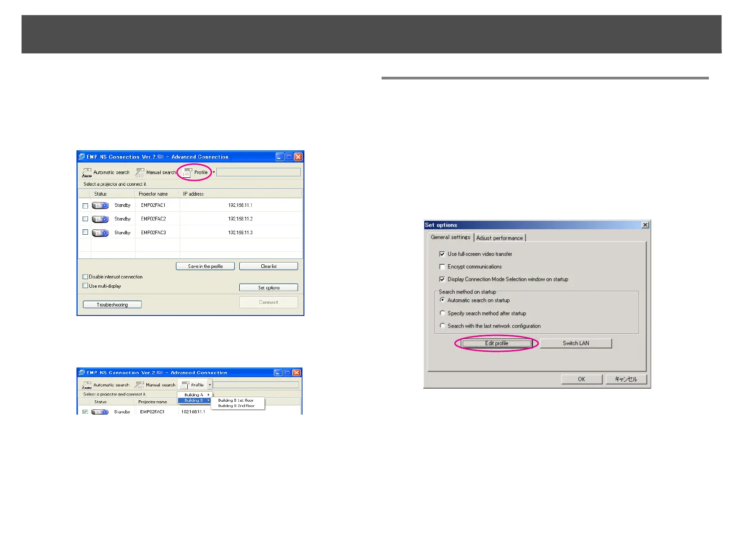756x534 pixels.
Task: Expand the Building A submenu
Action: pyautogui.click(x=194, y=395)
